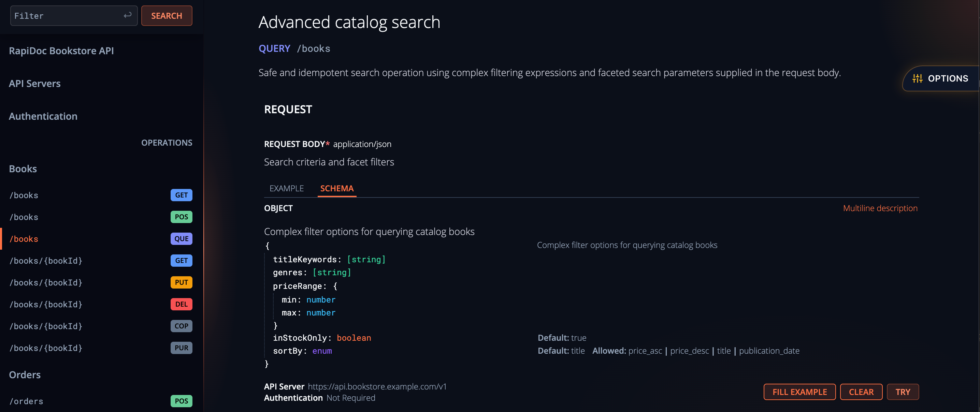Click the min number field
The image size is (980, 412).
pyautogui.click(x=308, y=300)
